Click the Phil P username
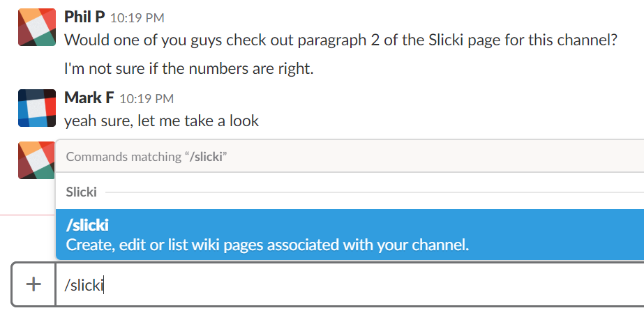Viewport: 644px width, 322px height. pos(84,17)
